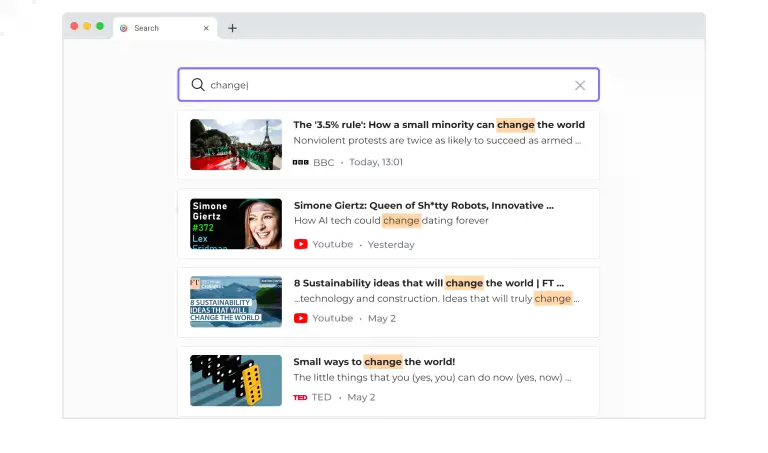Close the Search browser tab
The width and height of the screenshot is (768, 453).
click(x=206, y=28)
